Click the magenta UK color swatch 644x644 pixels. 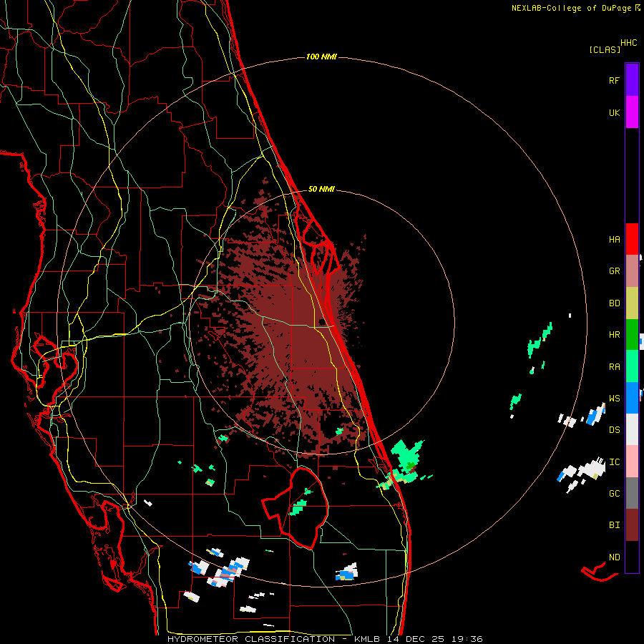632,112
